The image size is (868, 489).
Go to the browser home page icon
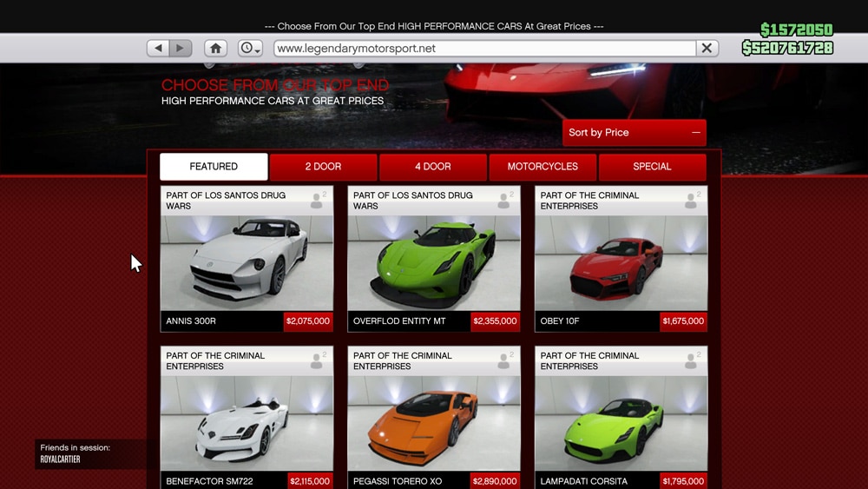(x=216, y=48)
